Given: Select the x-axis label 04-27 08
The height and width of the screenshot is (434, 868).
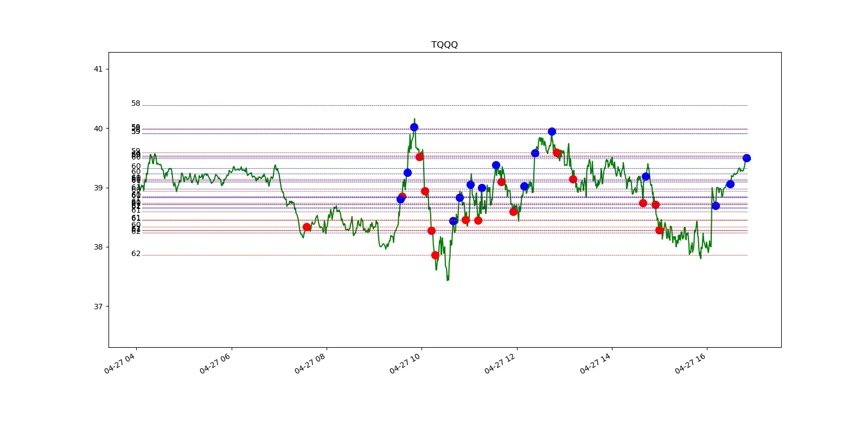Looking at the screenshot, I should pyautogui.click(x=310, y=363).
